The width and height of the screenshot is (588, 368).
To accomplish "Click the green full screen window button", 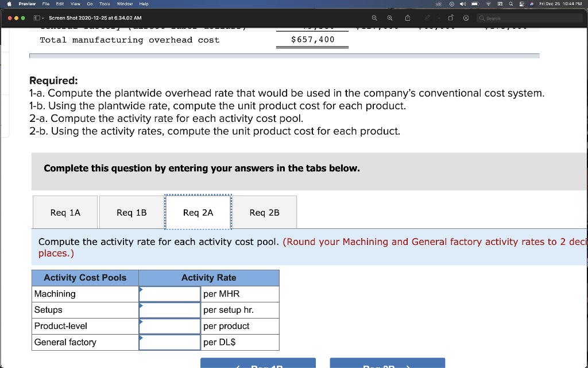I will (23, 18).
